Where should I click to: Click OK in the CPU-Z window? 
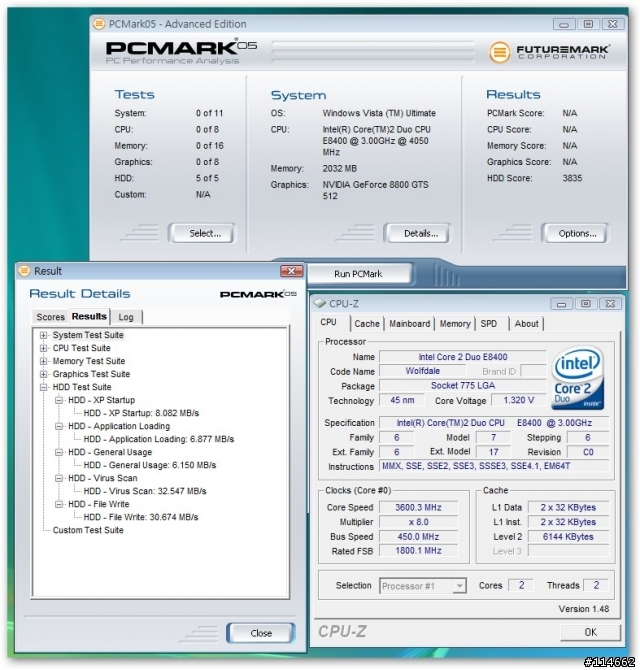tap(590, 632)
